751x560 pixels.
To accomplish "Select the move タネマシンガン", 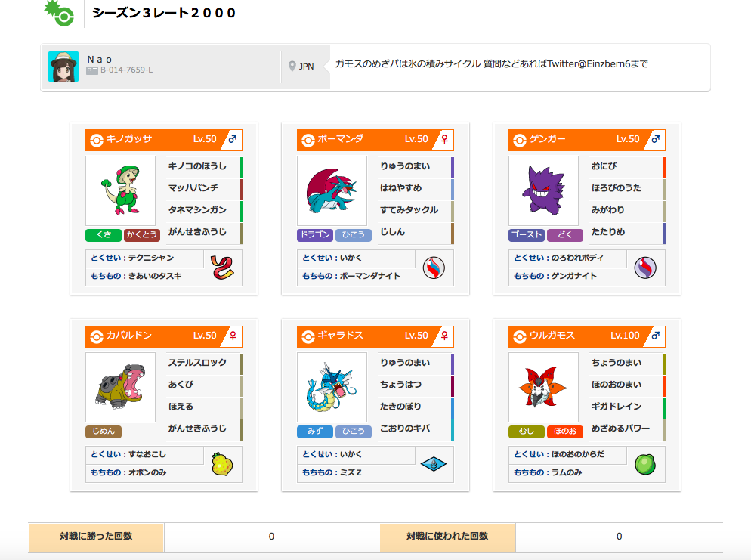I will click(x=204, y=210).
